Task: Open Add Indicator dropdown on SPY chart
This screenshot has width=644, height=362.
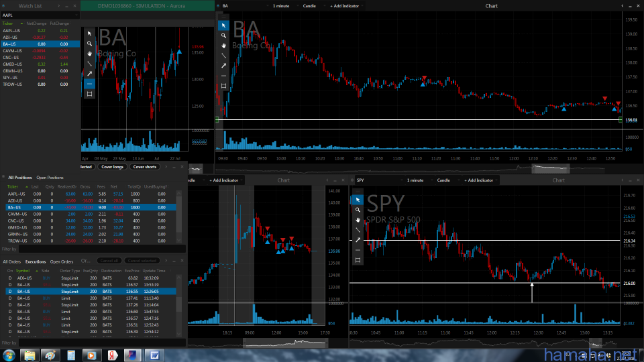Action: point(481,180)
